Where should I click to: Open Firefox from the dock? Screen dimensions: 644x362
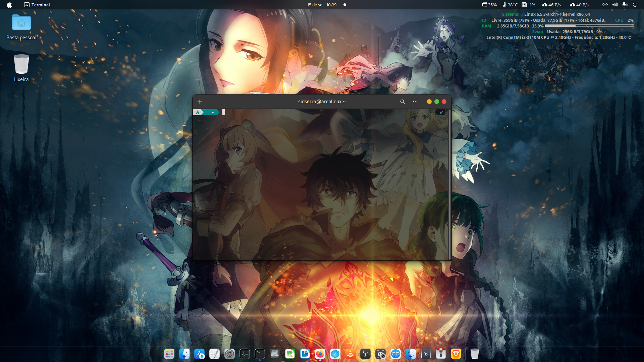[x=320, y=354]
